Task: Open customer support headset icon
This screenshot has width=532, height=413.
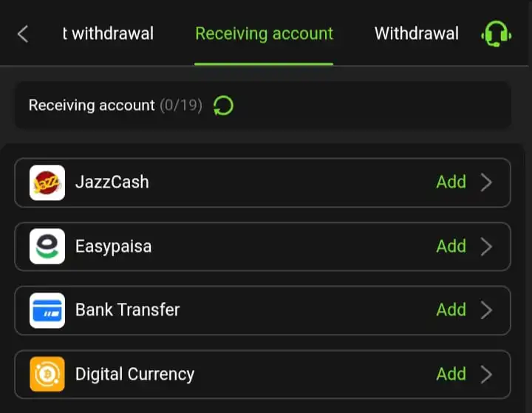Action: coord(496,34)
